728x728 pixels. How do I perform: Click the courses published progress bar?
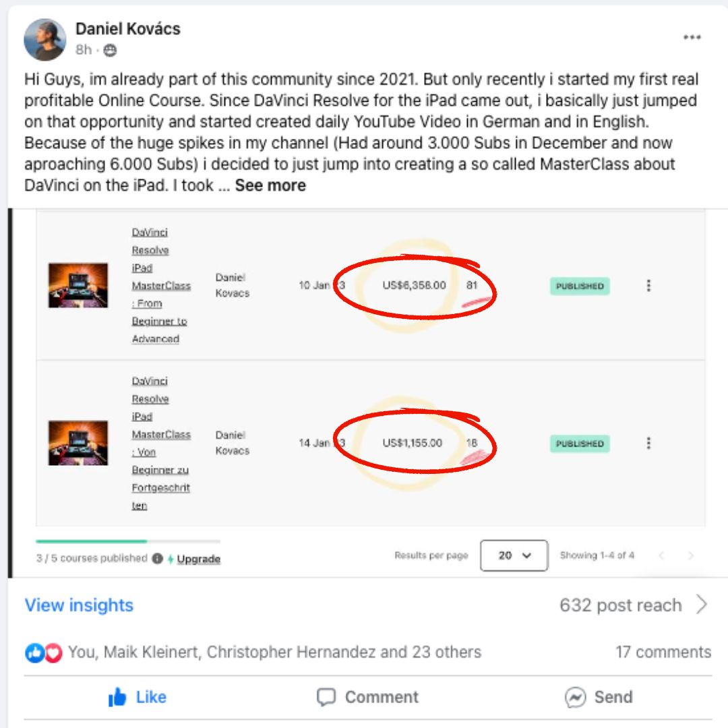(x=127, y=541)
